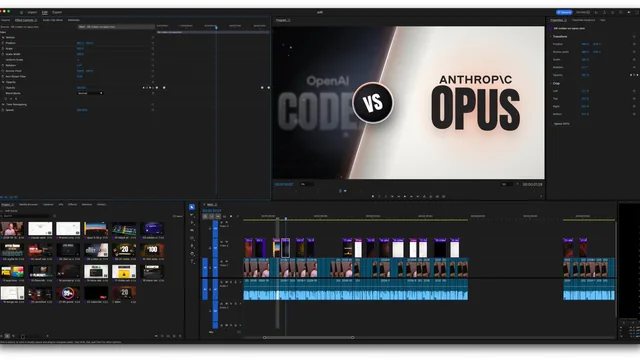Viewport: 640px width, 360px height.
Task: Add an opacity keyframe in Effect Controls
Action: point(147,88)
